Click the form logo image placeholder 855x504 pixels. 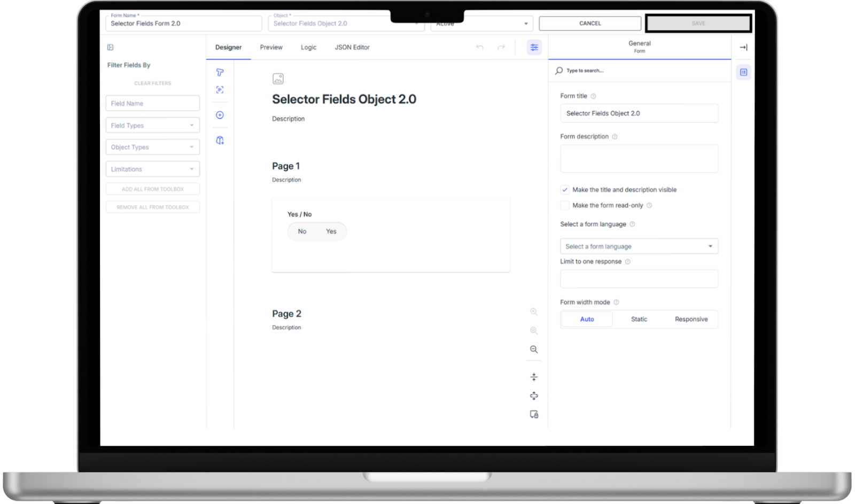tap(278, 79)
